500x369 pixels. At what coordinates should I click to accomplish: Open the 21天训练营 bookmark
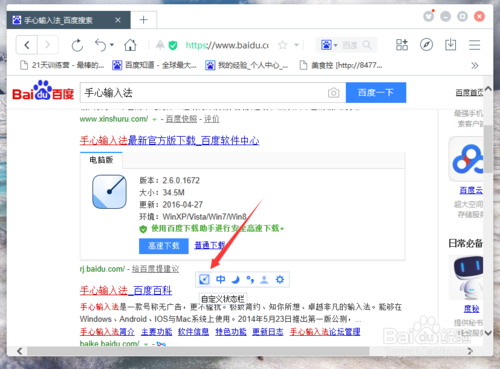(62, 65)
